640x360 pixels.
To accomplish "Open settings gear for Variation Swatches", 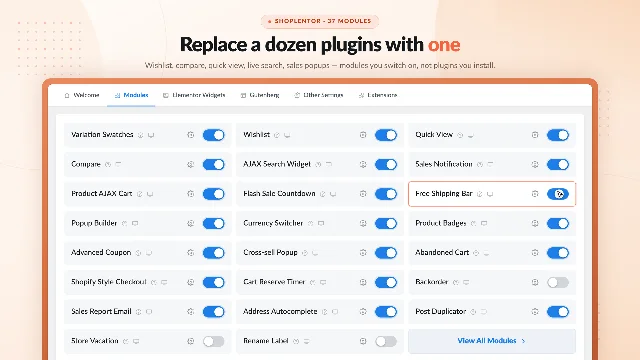I will 191,135.
